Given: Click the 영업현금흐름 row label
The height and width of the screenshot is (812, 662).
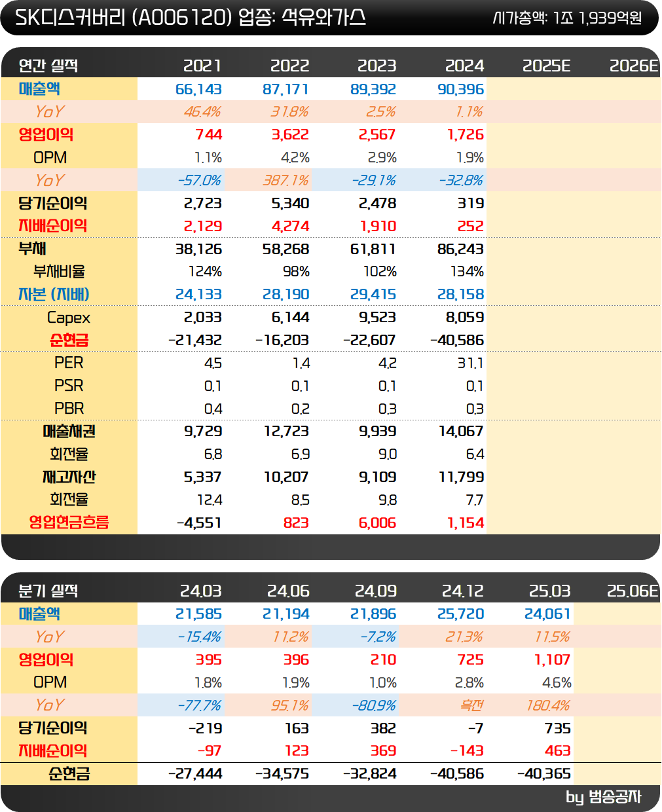Looking at the screenshot, I should 69,523.
